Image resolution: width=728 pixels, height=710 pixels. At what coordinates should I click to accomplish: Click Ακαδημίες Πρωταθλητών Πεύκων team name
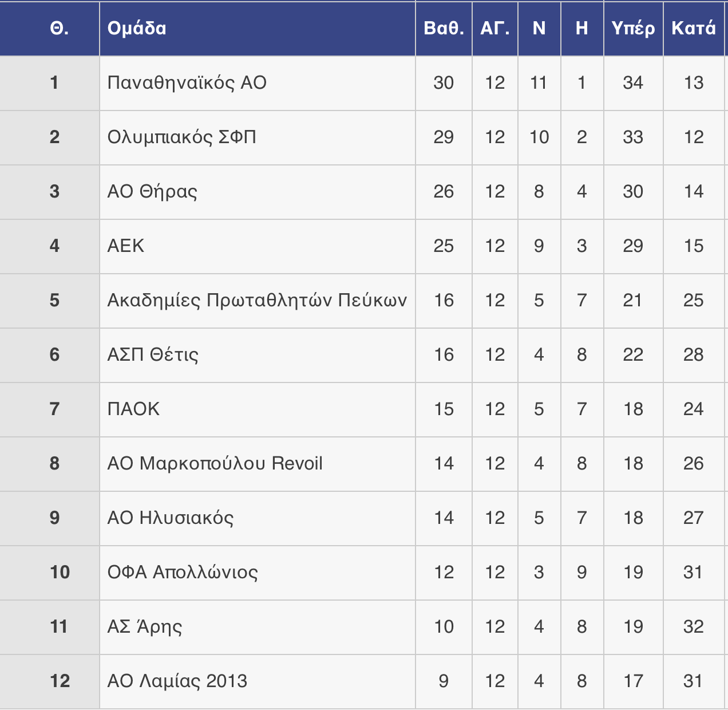[x=257, y=301]
